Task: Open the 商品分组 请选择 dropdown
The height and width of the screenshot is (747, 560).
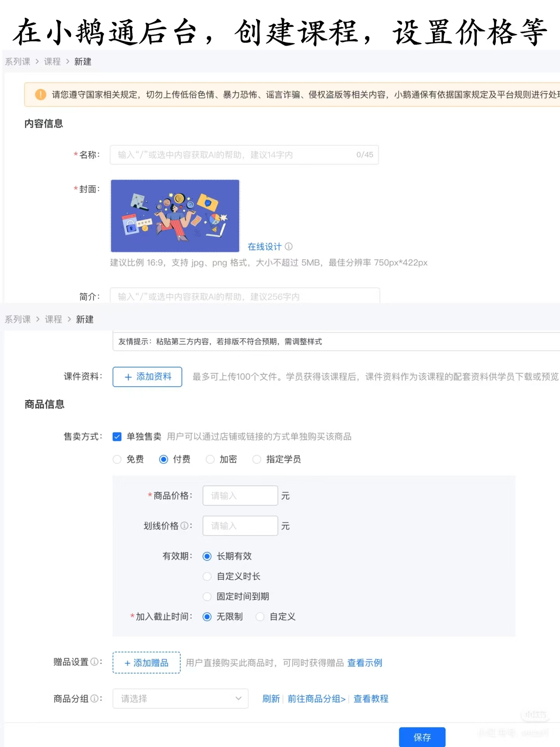Action: click(x=180, y=698)
